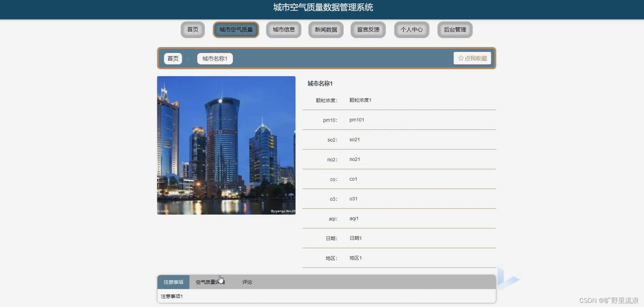Switch to the 空气质量详情 tab
The height and width of the screenshot is (307, 644).
[210, 282]
